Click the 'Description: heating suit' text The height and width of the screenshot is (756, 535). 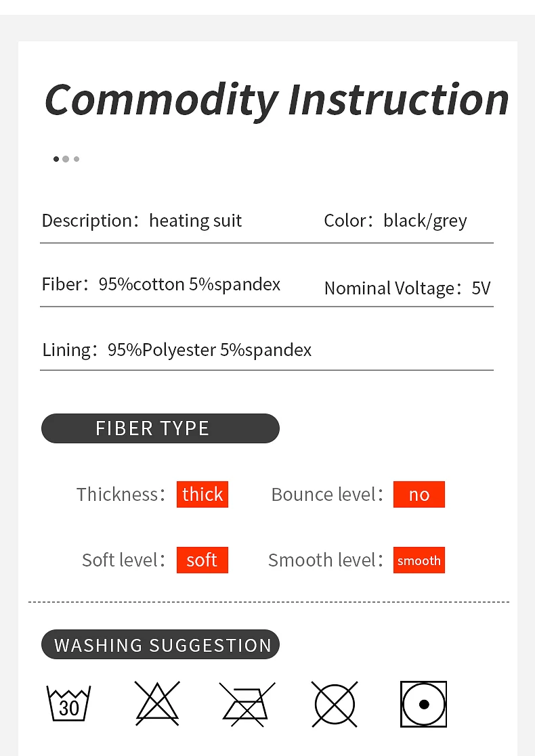coord(142,221)
